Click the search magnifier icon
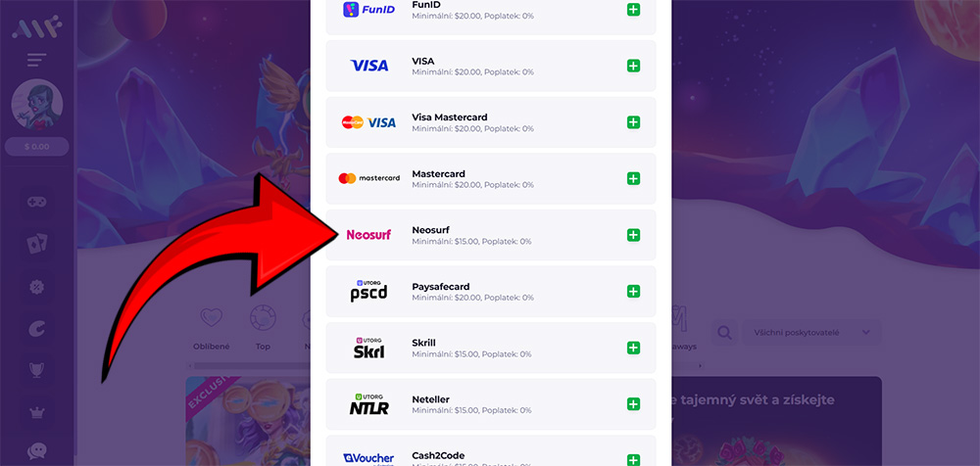 724,332
